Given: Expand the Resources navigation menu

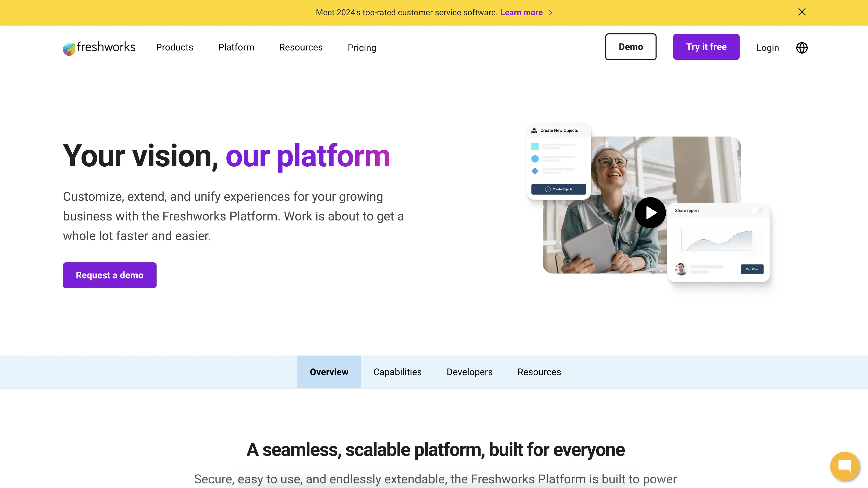Looking at the screenshot, I should pyautogui.click(x=300, y=48).
